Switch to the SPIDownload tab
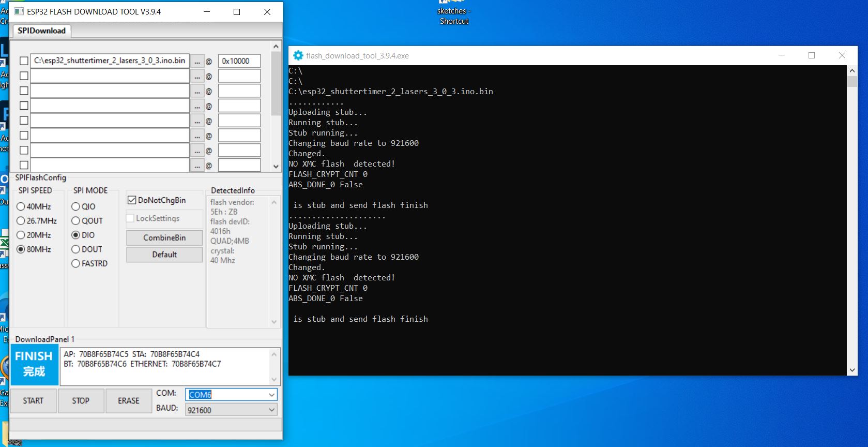 (41, 31)
